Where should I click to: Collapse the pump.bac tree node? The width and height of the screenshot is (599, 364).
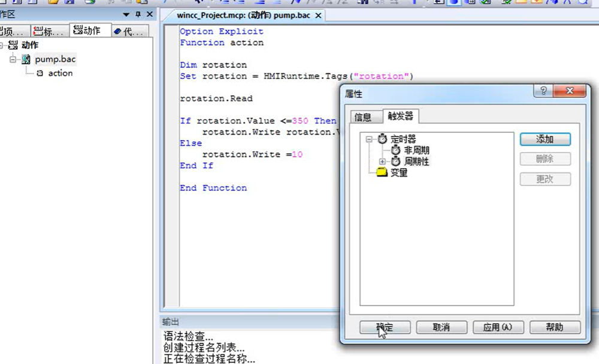pos(13,59)
